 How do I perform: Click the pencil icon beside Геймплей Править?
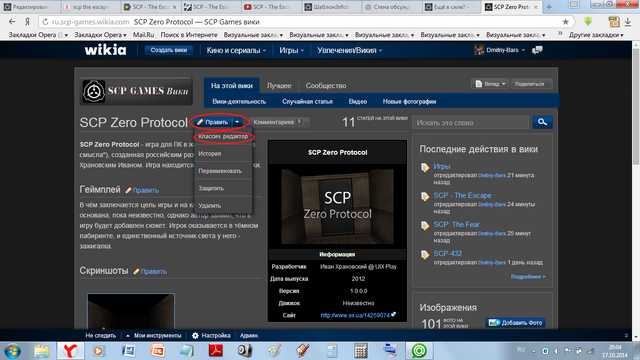tap(128, 190)
